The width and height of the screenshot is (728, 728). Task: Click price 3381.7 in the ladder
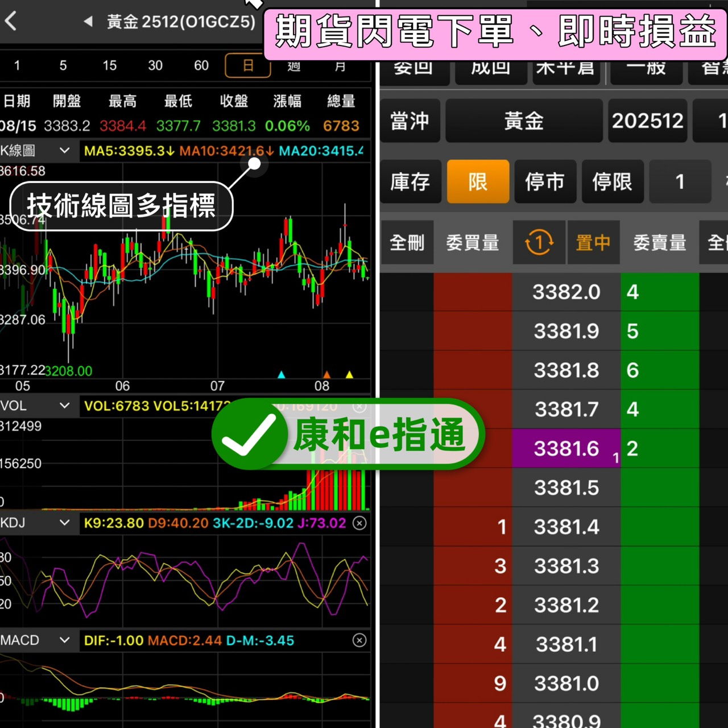click(x=566, y=409)
